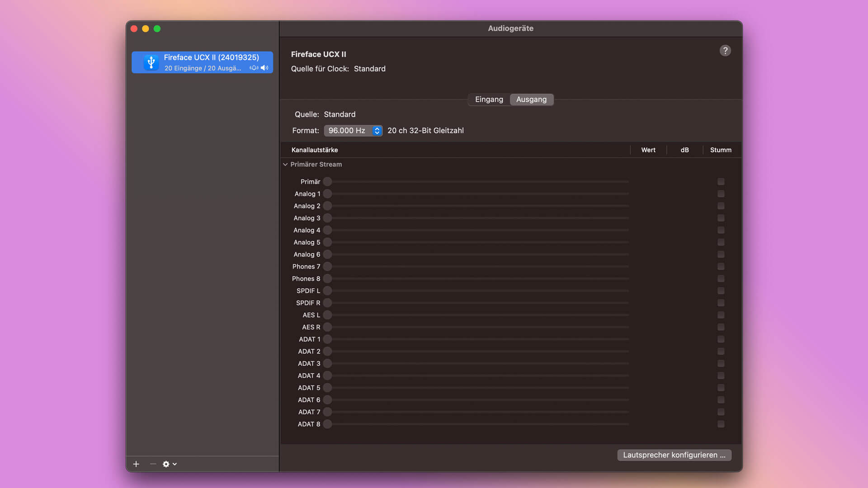Viewport: 868px width, 488px height.
Task: Switch to the Eingang tab
Action: tap(489, 99)
